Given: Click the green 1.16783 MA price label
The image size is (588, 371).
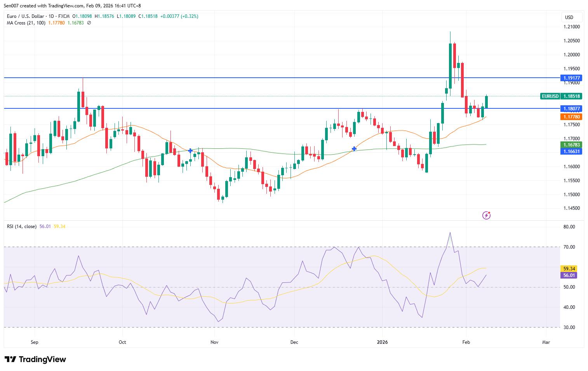Looking at the screenshot, I should click(571, 145).
